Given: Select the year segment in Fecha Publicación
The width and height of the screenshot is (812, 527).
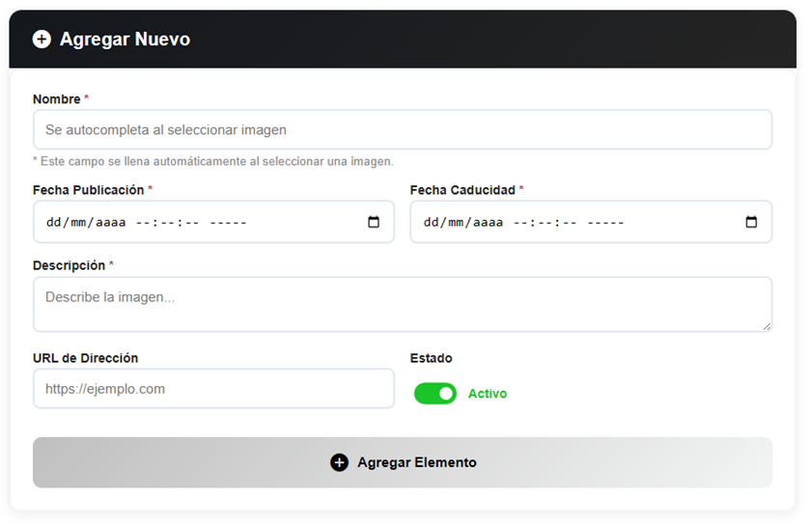Looking at the screenshot, I should click(111, 222).
